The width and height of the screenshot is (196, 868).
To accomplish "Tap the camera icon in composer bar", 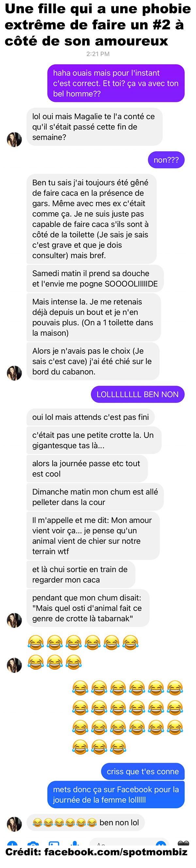I will tap(33, 845).
